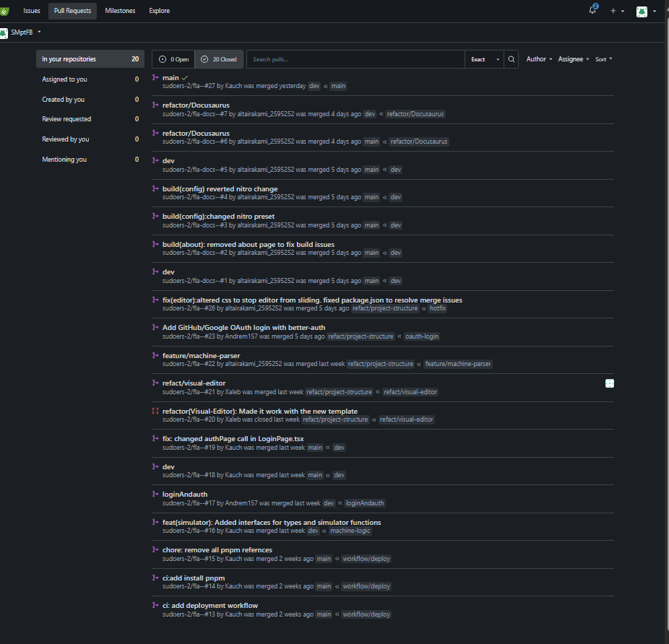Open 'ci: add deployment workflow' pull request
This screenshot has height=644, width=669.
tap(210, 606)
